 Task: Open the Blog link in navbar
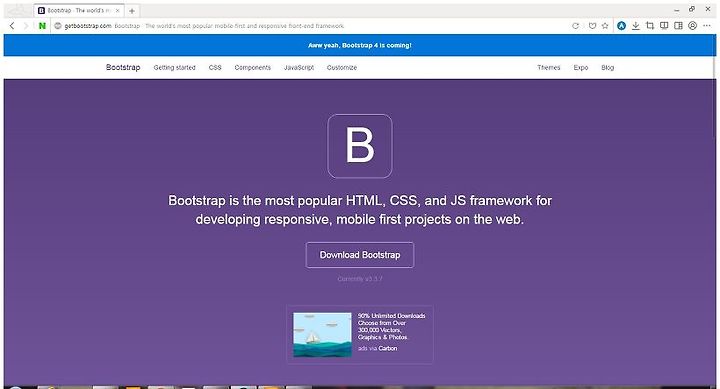608,68
